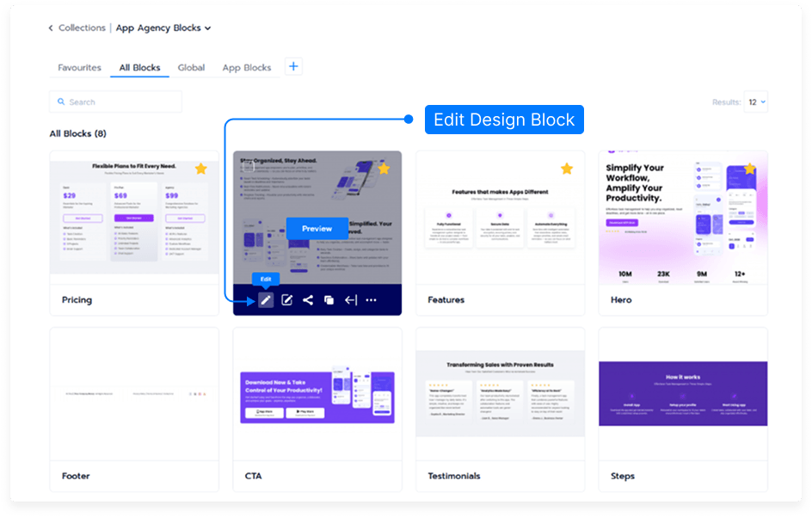812x517 pixels.
Task: Click the rename icon beside the pencil
Action: 287,300
